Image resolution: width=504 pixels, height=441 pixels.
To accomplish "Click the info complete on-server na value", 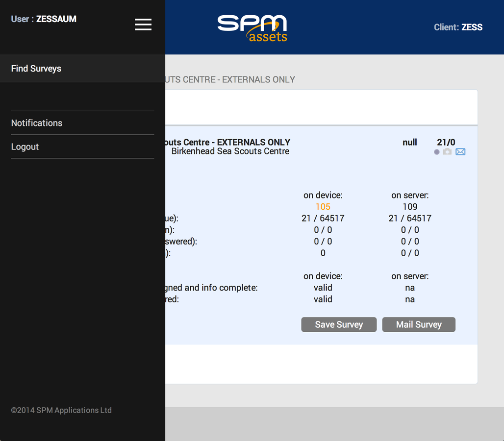I will [410, 288].
